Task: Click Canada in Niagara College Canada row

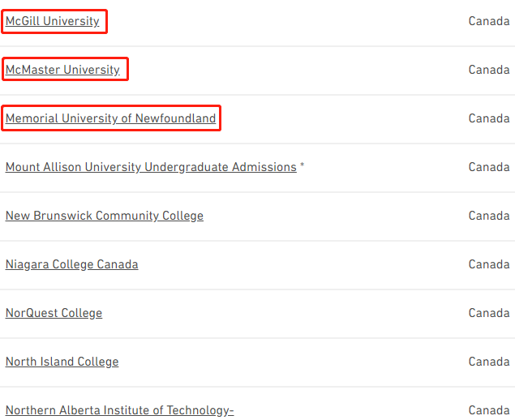Action: click(489, 264)
